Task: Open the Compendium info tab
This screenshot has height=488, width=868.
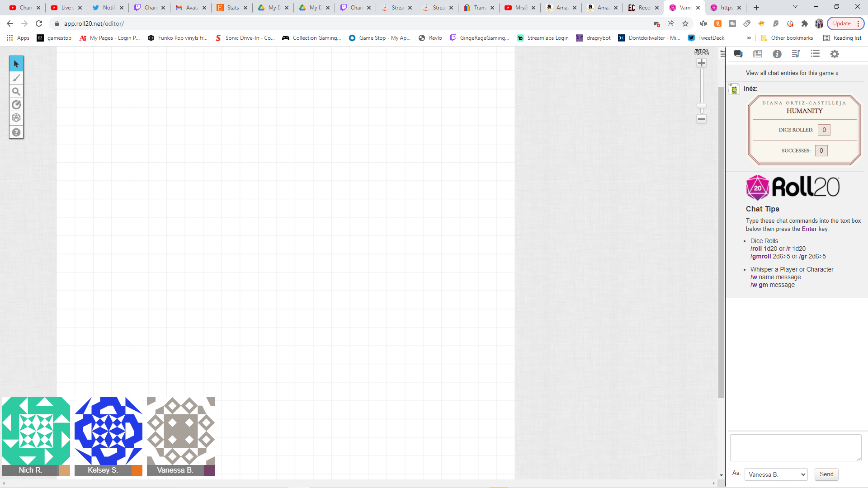Action: point(777,54)
